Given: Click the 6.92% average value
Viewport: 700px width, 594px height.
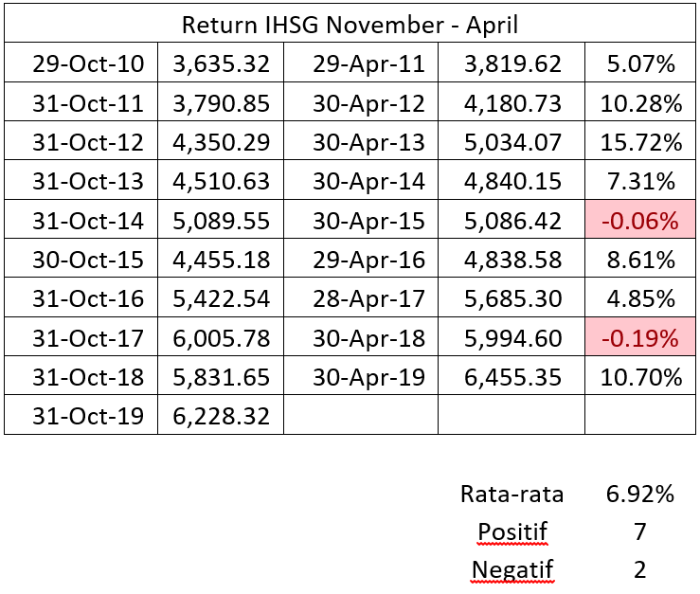Looking at the screenshot, I should pos(640,494).
